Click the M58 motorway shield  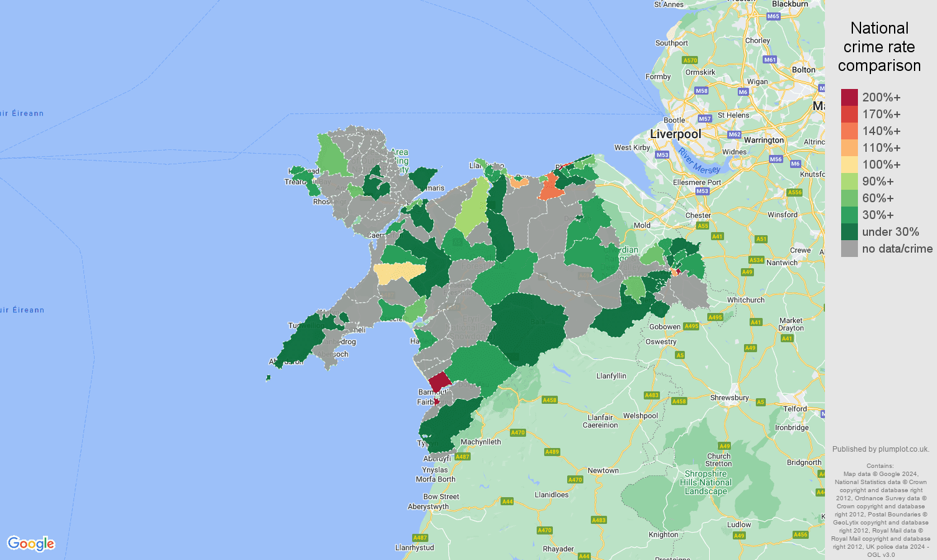tap(702, 91)
